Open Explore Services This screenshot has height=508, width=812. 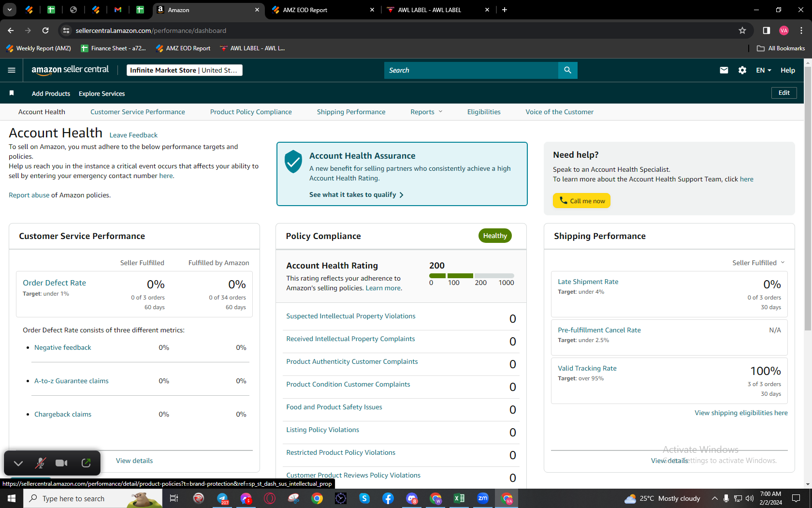[101, 93]
